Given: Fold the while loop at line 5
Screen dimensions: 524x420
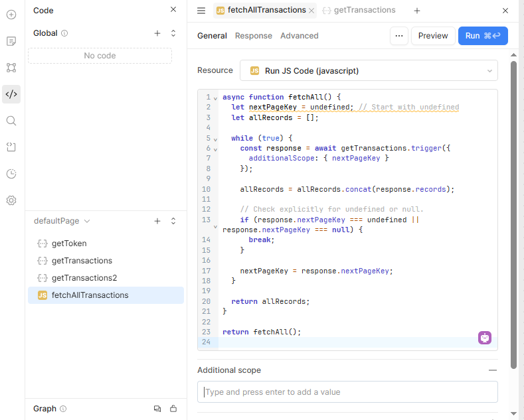Looking at the screenshot, I should [216, 139].
